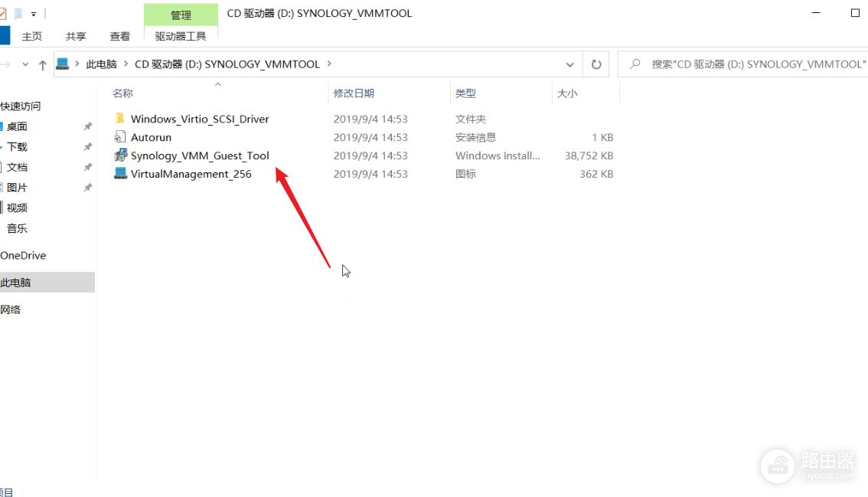This screenshot has height=497, width=868.
Task: Maximize the File Explorer window
Action: 855,13
